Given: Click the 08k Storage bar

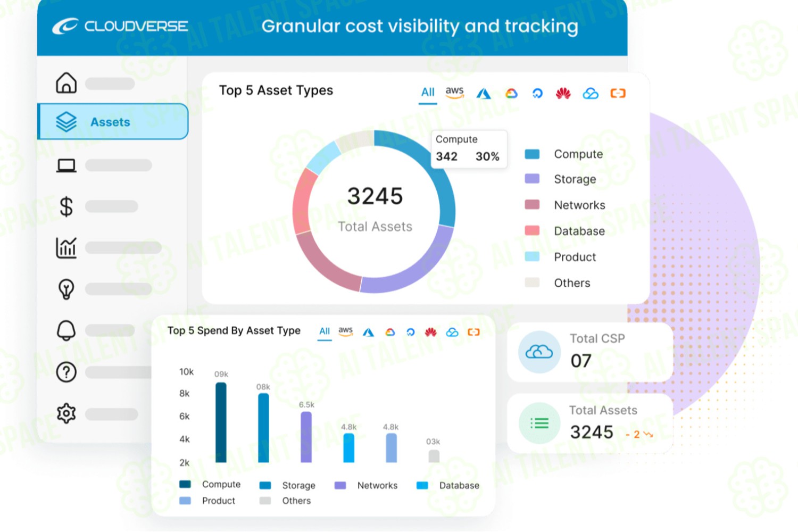Looking at the screenshot, I should [263, 428].
